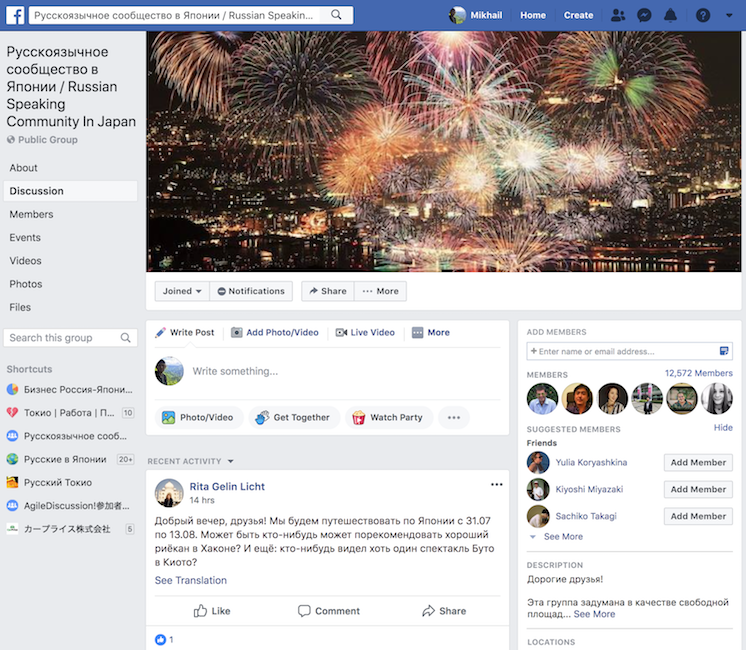This screenshot has height=650, width=746.
Task: Click the Get Together button
Action: (294, 418)
